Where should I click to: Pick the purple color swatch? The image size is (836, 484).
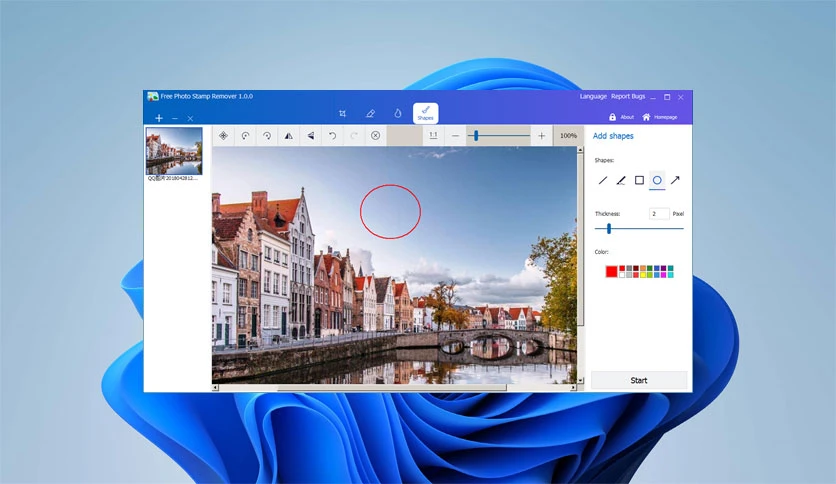pos(663,268)
